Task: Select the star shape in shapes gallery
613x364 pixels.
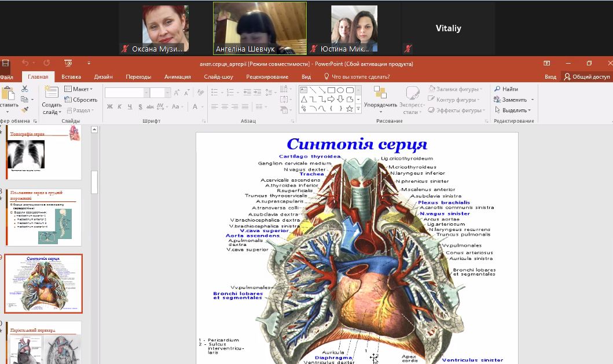Action: pos(350,109)
